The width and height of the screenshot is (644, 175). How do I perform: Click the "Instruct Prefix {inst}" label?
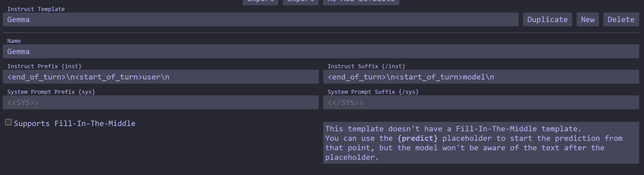coord(44,66)
